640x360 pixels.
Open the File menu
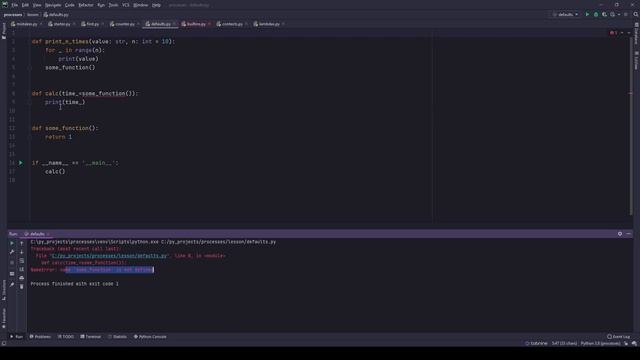(15, 5)
